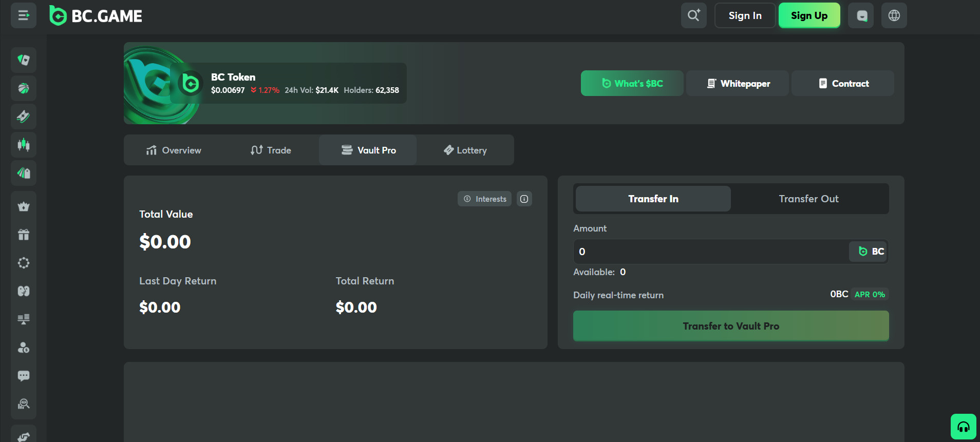
Task: Switch to the Lottery tab
Action: [x=465, y=150]
